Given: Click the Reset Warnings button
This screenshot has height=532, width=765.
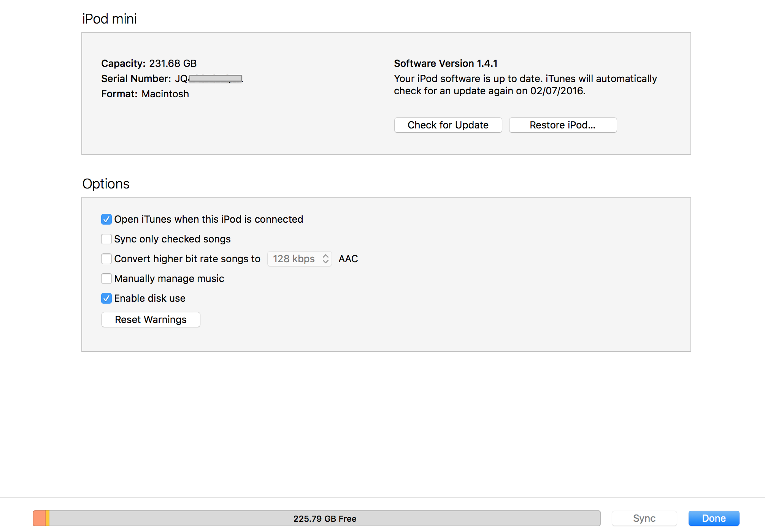Looking at the screenshot, I should coord(151,320).
